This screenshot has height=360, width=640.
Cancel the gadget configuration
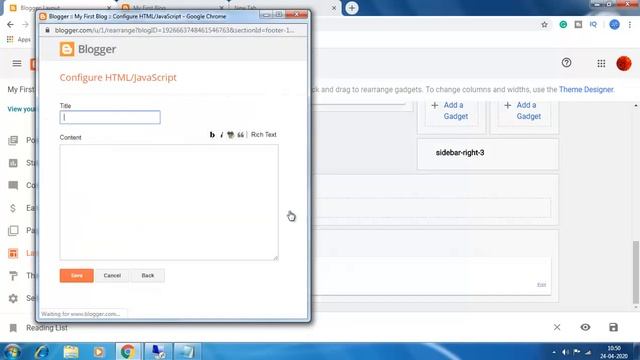coord(112,276)
